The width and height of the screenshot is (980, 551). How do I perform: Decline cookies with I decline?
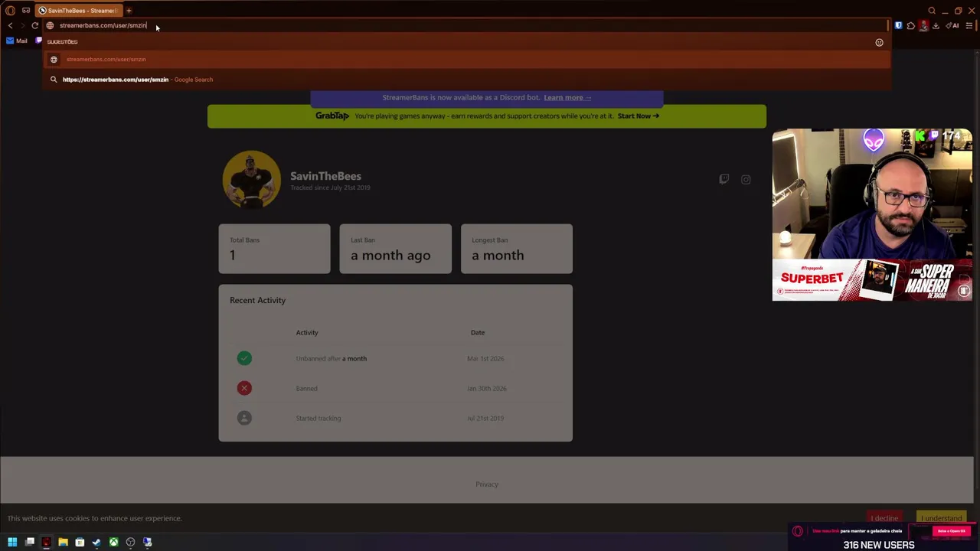pos(884,518)
